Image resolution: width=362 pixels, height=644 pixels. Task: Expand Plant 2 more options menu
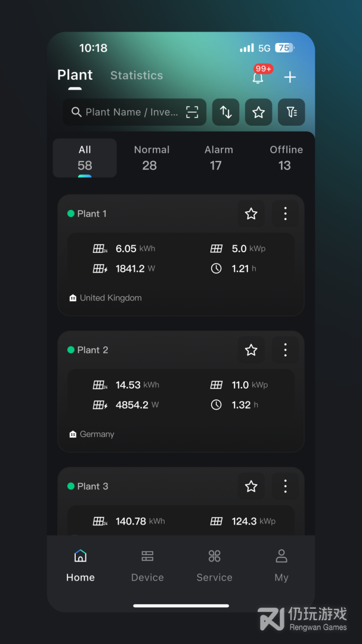pyautogui.click(x=285, y=350)
